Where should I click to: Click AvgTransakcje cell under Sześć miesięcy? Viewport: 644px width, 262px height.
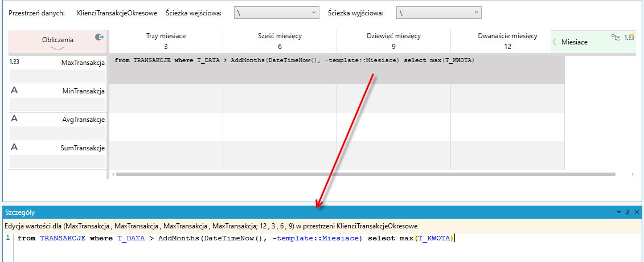[x=280, y=126]
